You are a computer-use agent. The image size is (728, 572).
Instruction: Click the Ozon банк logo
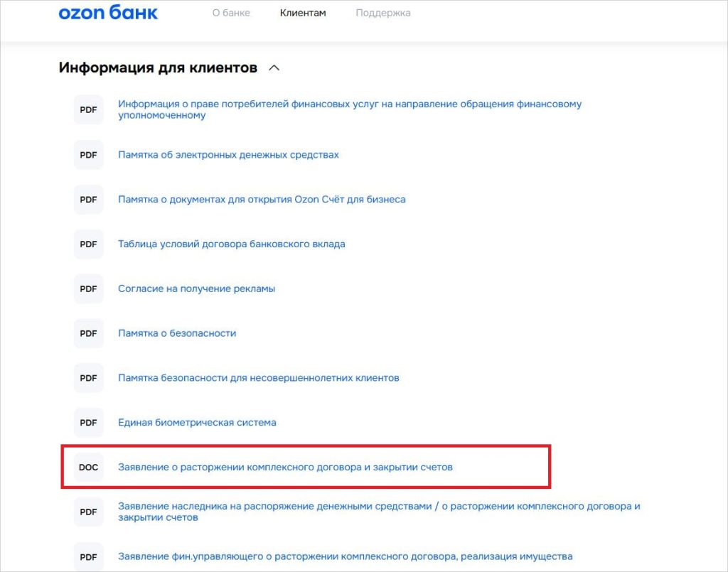coord(108,13)
